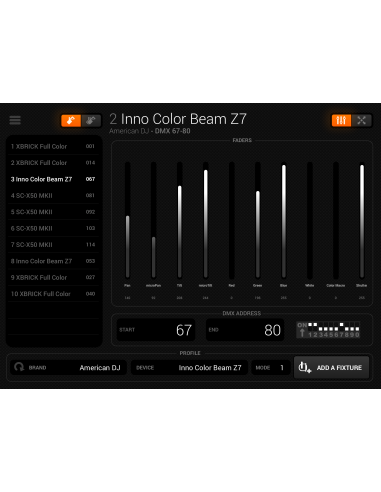The width and height of the screenshot is (381, 492).
Task: Open the Brand selector showing American DJ
Action: 68,367
